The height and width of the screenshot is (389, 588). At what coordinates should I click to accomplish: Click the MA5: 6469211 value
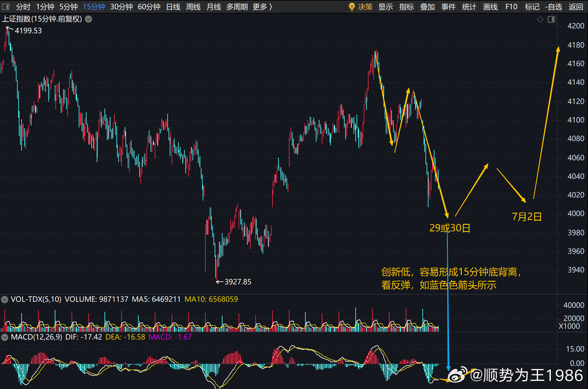click(156, 299)
